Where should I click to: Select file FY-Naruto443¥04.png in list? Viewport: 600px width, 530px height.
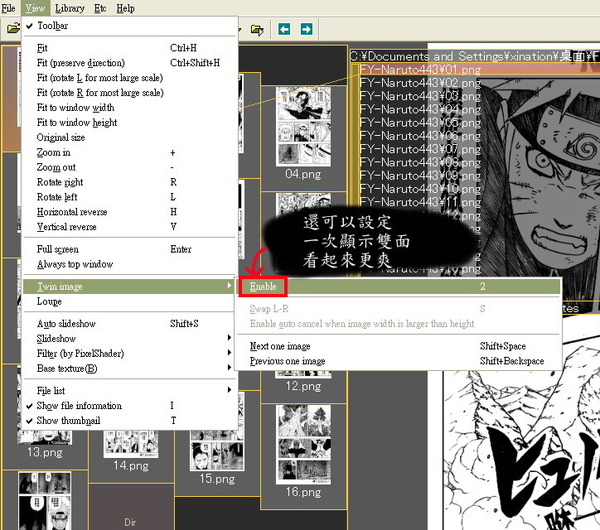pos(420,110)
